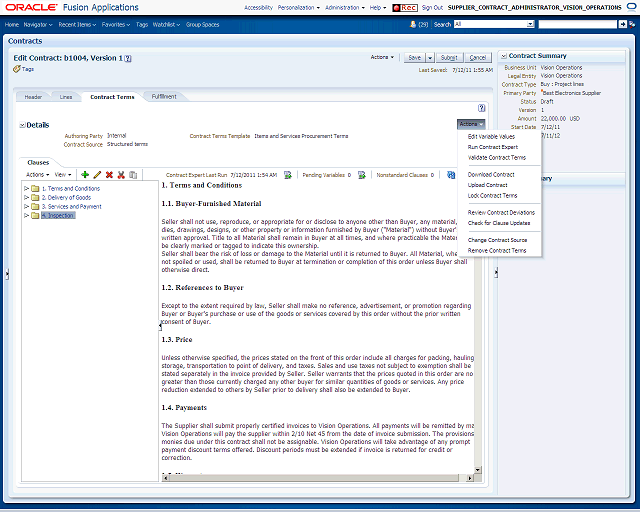
Task: Switch to the Header tab
Action: pos(33,97)
